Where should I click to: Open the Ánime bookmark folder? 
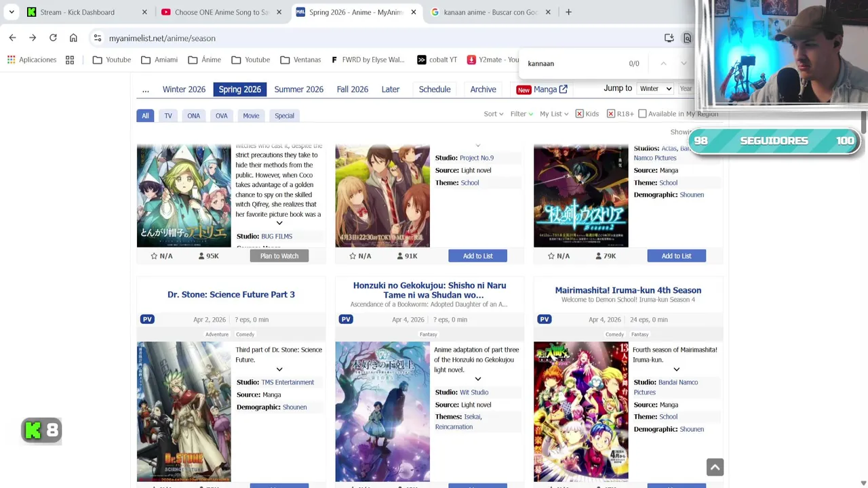205,60
